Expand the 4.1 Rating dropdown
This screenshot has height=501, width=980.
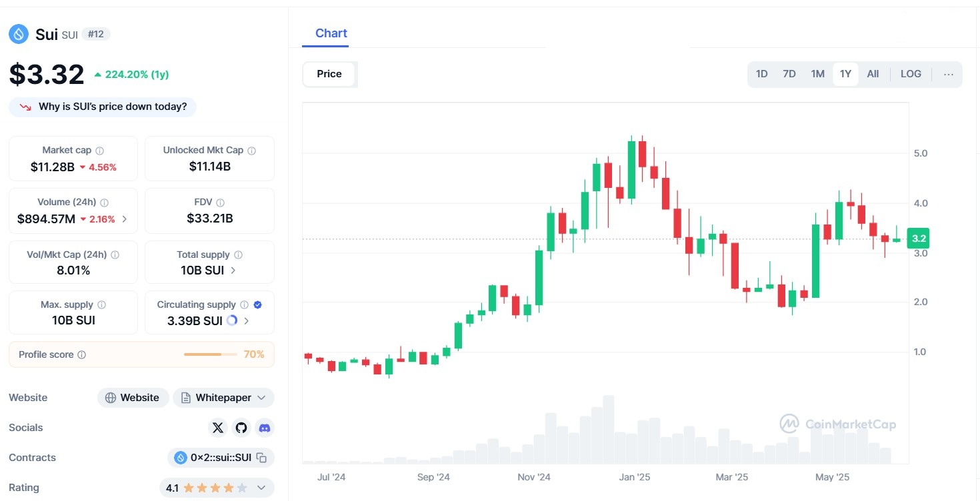pos(261,488)
